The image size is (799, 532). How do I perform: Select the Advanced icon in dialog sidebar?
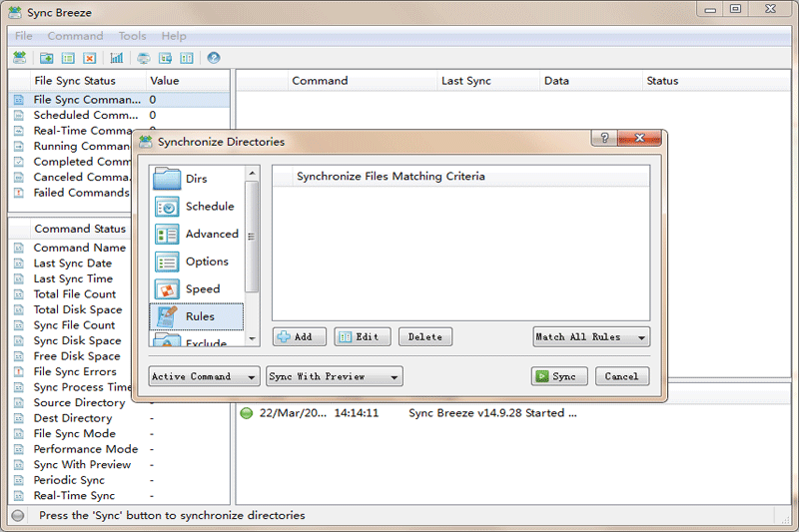coord(167,235)
